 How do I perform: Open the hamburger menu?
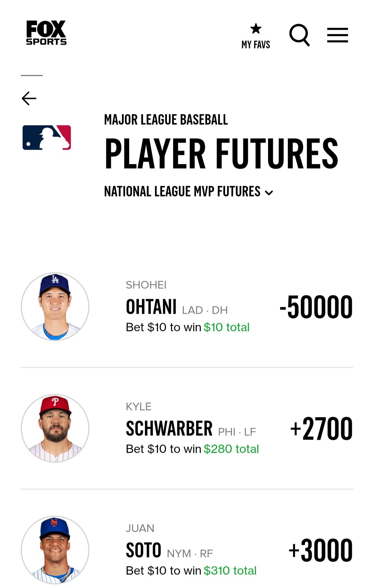(338, 35)
